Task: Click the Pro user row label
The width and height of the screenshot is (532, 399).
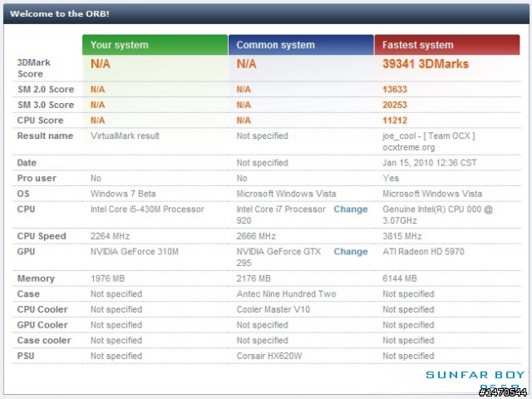Action: (x=37, y=179)
